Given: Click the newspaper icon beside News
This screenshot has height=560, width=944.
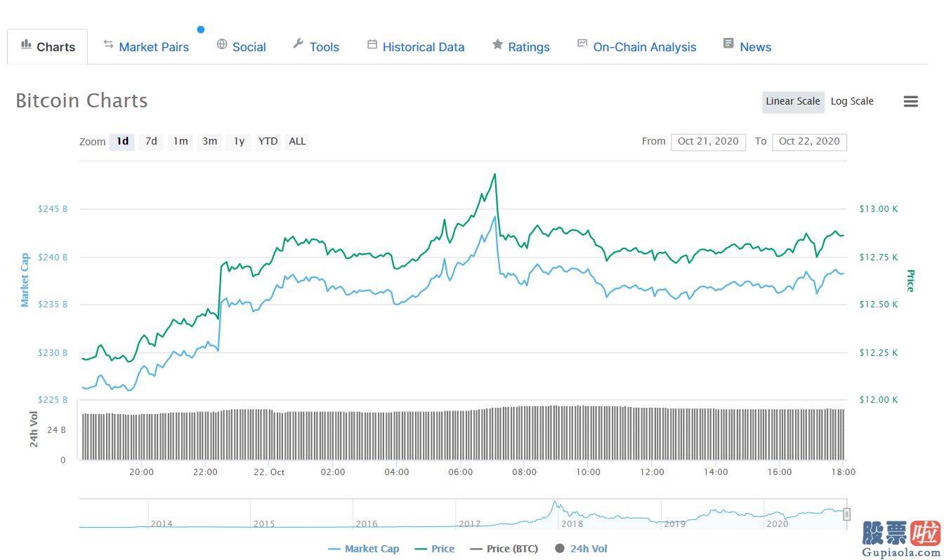Looking at the screenshot, I should pos(728,44).
